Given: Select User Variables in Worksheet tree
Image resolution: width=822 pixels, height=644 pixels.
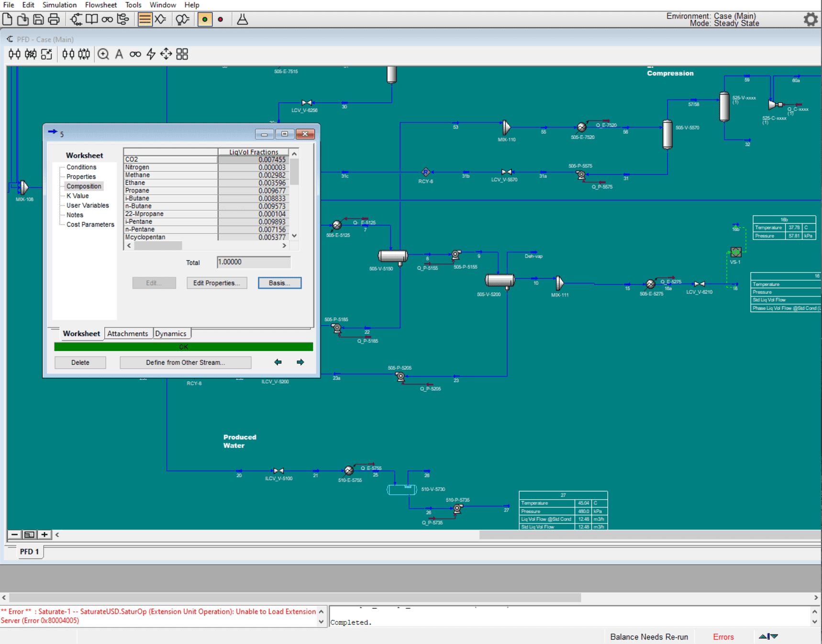Looking at the screenshot, I should 88,205.
